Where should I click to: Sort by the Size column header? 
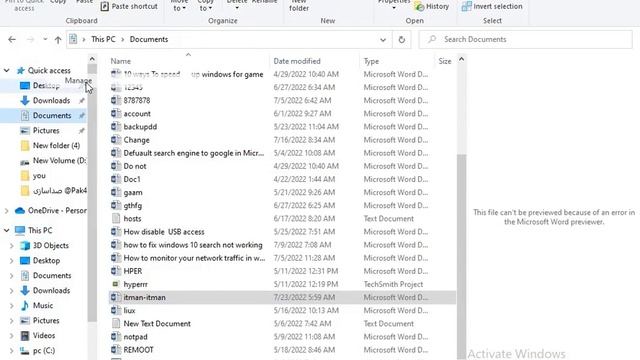445,61
